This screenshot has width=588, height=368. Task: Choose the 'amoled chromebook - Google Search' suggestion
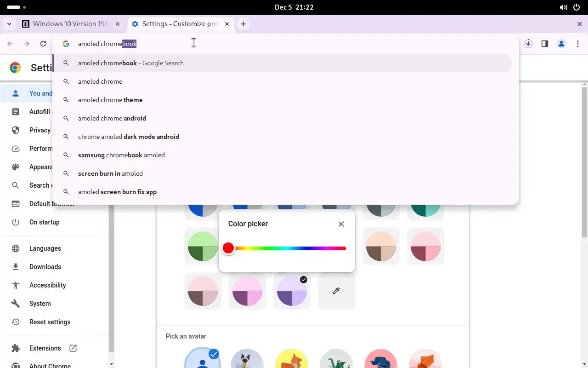pyautogui.click(x=283, y=63)
